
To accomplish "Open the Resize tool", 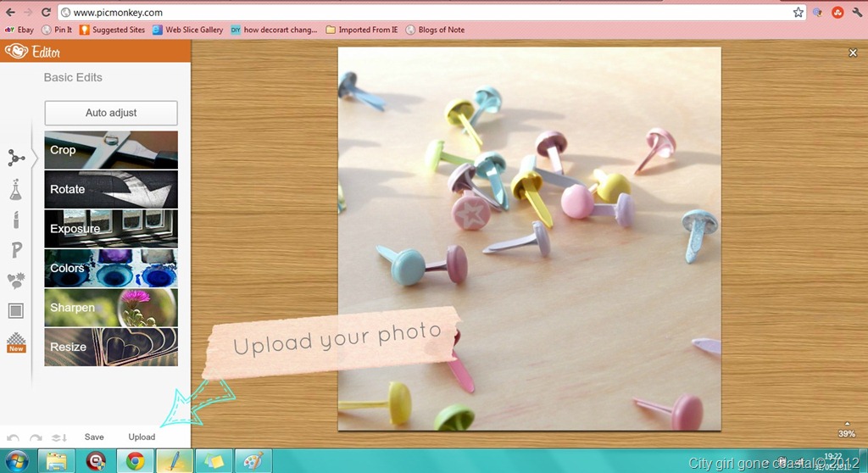I will pyautogui.click(x=111, y=347).
